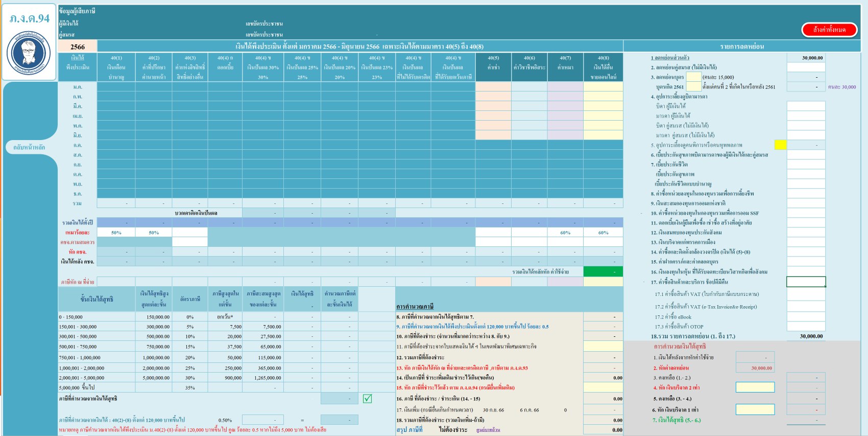Select the green total cell for รวมเงินได้หลังหัก ค่าใช้จ่าย

603,272
